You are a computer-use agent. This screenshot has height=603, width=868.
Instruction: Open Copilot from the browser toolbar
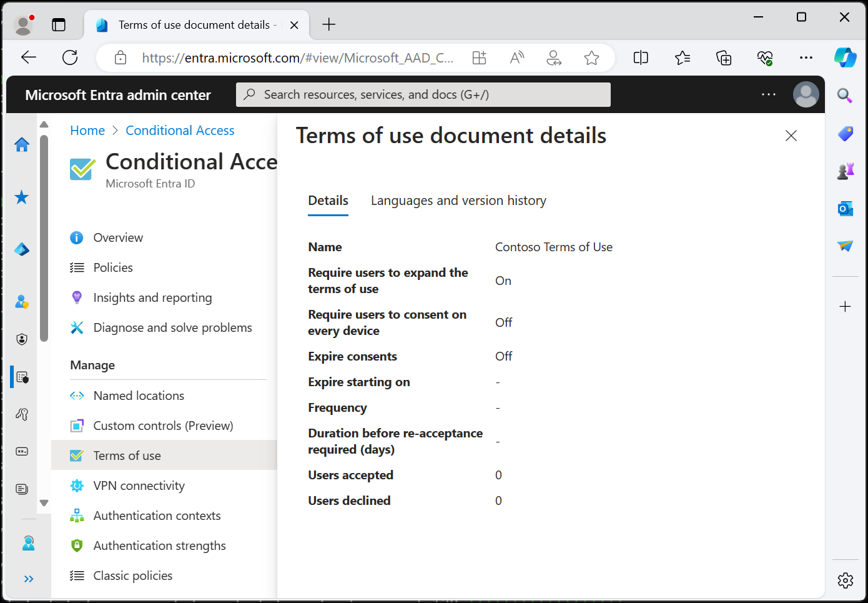pyautogui.click(x=845, y=57)
